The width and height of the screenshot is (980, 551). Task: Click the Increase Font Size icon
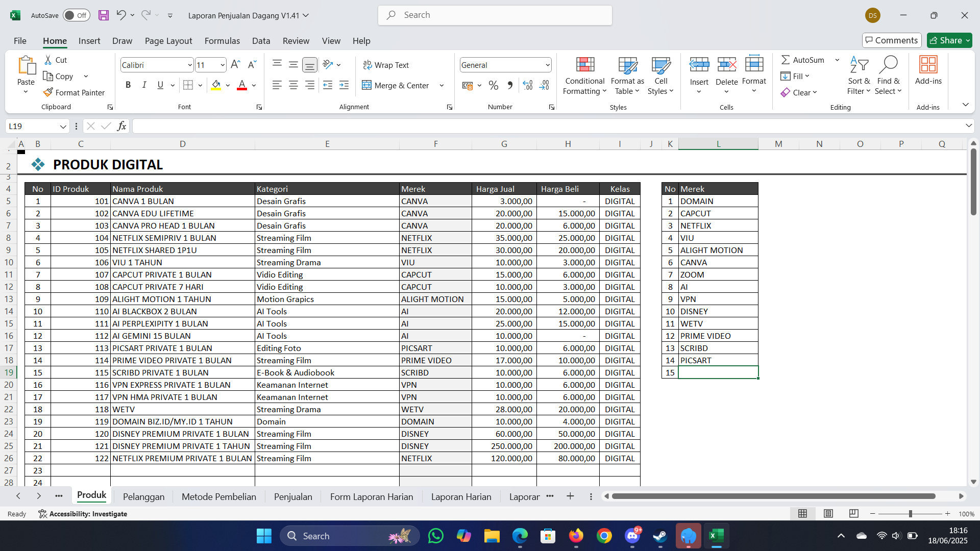pos(235,65)
